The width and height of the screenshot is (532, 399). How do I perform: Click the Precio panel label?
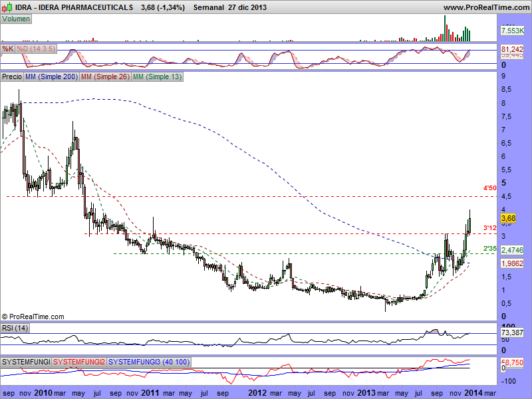(x=12, y=76)
